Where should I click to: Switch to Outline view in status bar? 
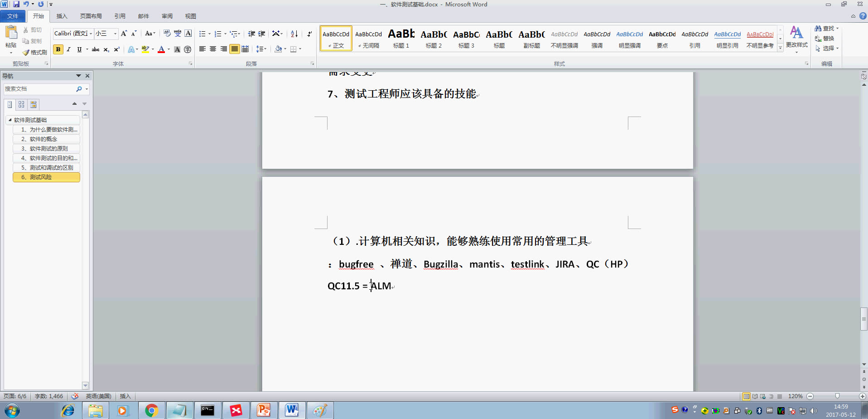771,396
